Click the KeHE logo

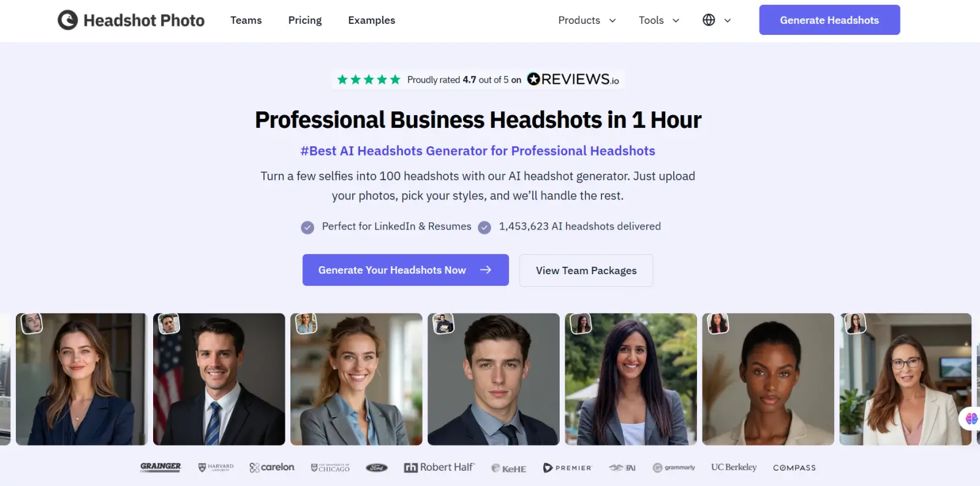(x=509, y=468)
